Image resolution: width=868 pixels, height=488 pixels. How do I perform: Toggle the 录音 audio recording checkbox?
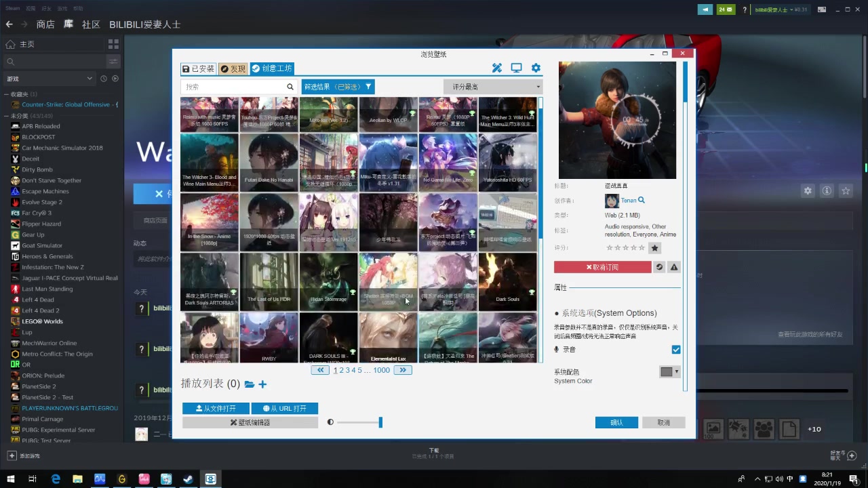pyautogui.click(x=676, y=350)
